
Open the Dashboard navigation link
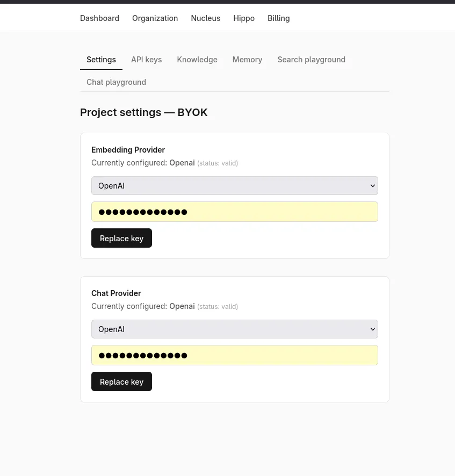coord(99,18)
